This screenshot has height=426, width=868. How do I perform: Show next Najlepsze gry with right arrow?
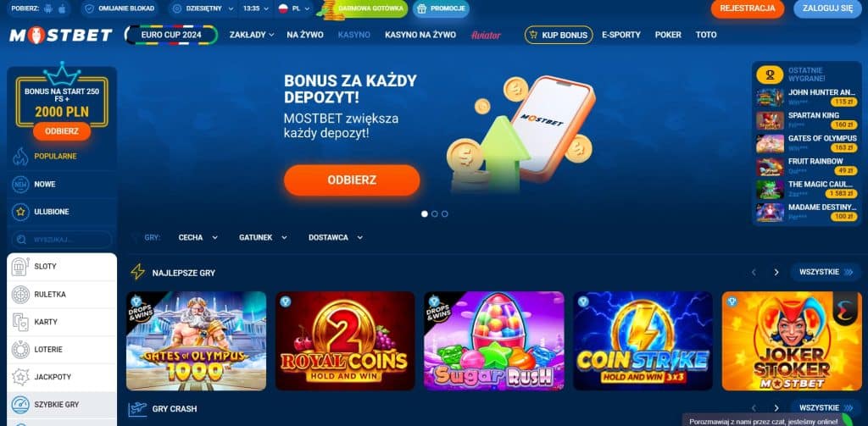(x=776, y=272)
